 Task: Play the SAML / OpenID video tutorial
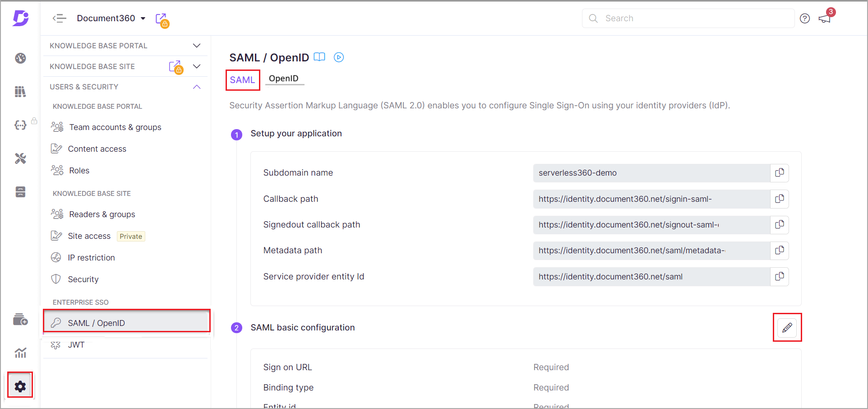point(339,57)
